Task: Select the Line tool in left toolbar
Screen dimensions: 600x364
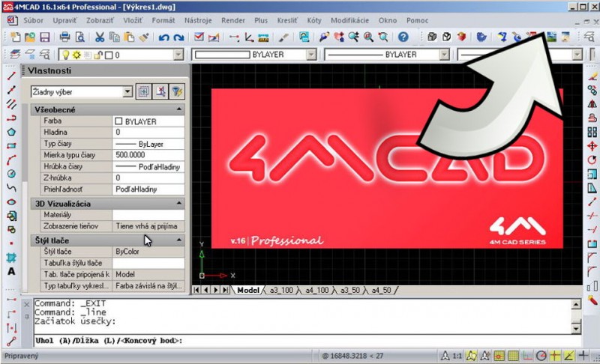Action: pos(11,76)
